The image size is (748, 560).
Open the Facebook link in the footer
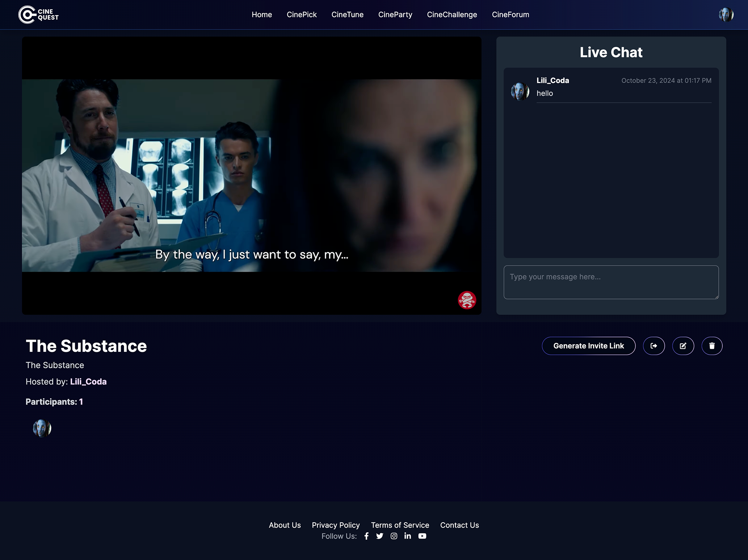coord(366,536)
